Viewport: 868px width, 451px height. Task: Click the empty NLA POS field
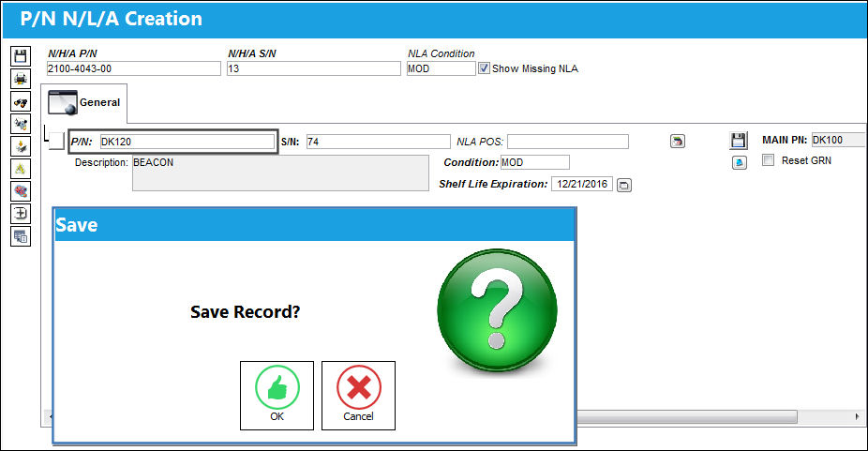(x=567, y=142)
